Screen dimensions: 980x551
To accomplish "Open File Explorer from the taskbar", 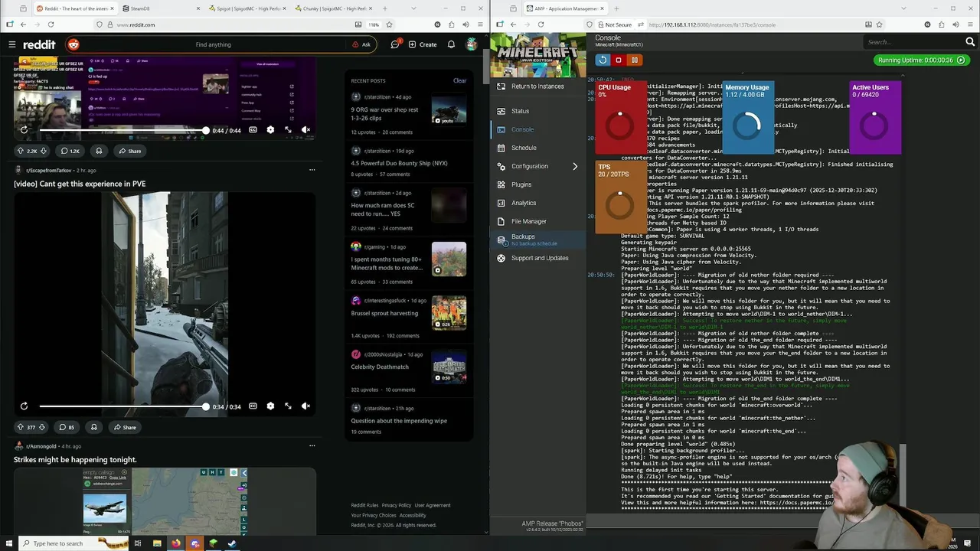I will pyautogui.click(x=157, y=543).
